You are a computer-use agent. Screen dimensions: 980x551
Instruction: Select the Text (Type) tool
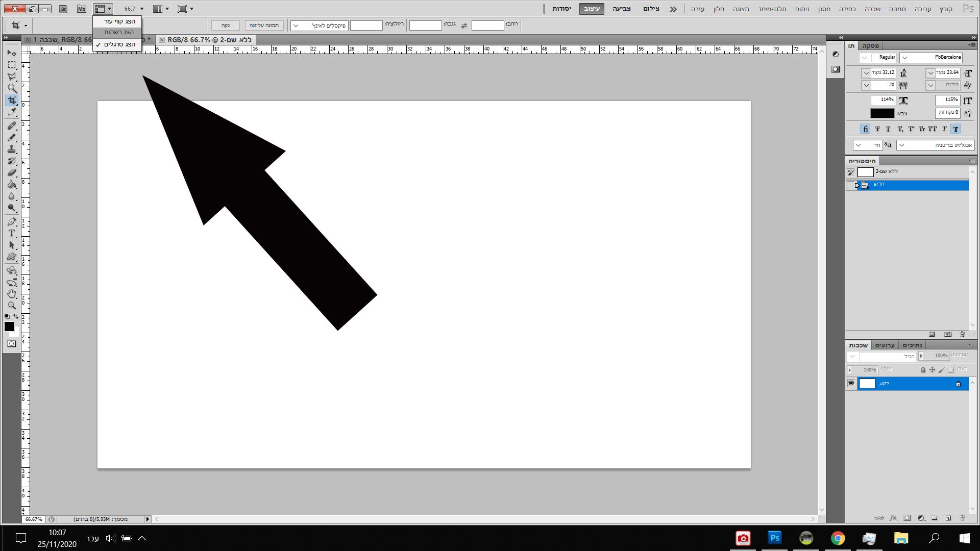coord(12,233)
